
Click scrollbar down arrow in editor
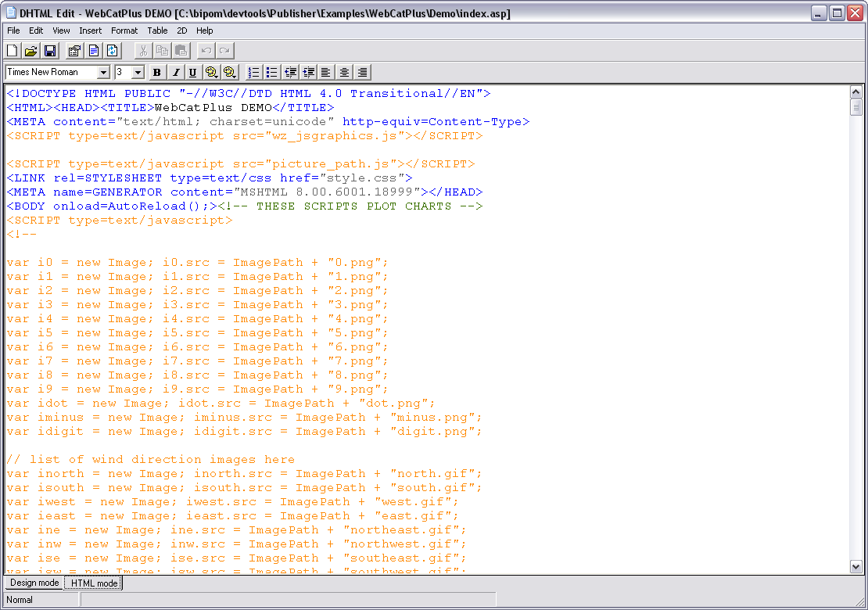(855, 566)
